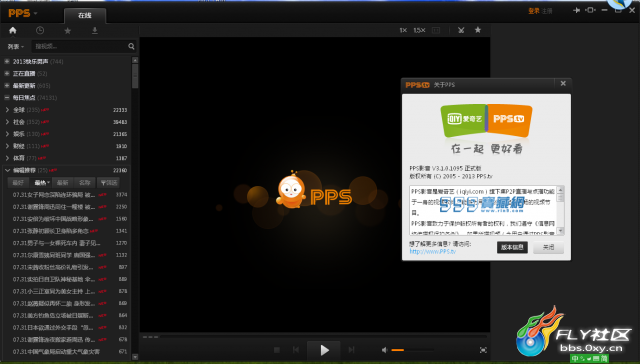Skip to the next video

point(351,350)
